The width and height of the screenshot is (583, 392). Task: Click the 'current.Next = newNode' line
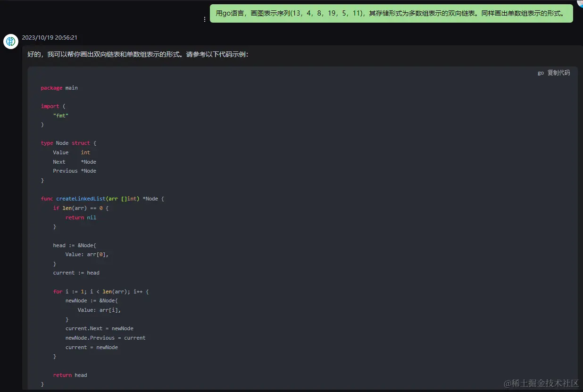click(x=100, y=328)
